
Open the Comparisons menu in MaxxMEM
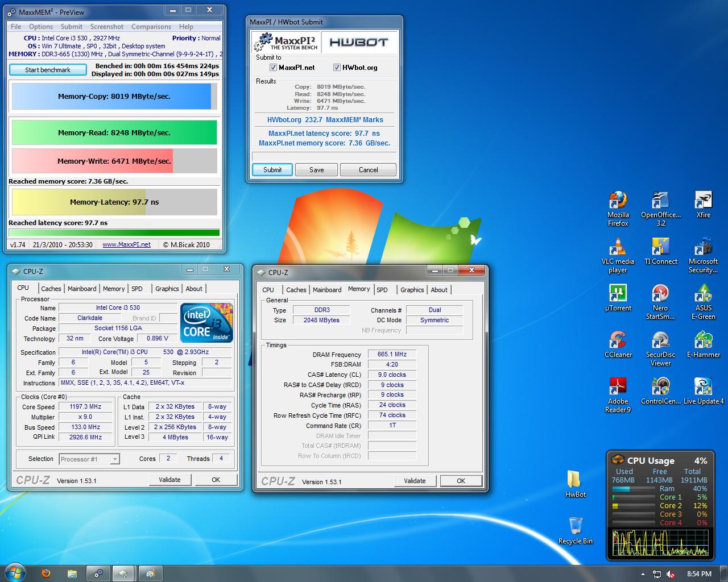click(151, 27)
